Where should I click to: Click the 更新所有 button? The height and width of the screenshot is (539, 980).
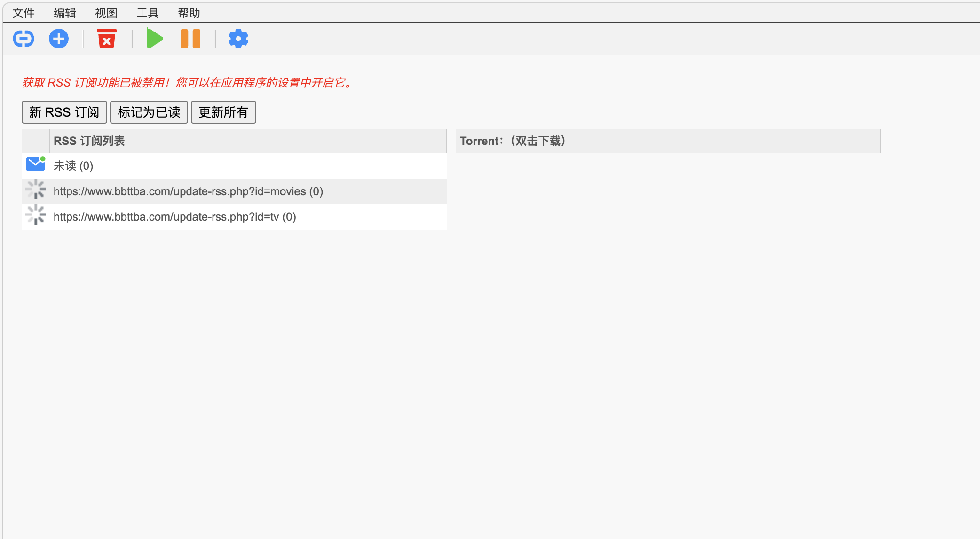[223, 112]
